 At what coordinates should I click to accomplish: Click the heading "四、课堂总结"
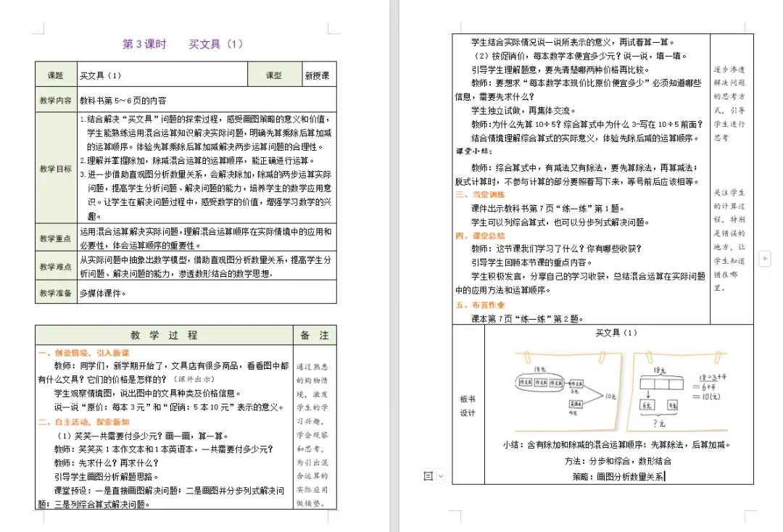click(x=480, y=236)
